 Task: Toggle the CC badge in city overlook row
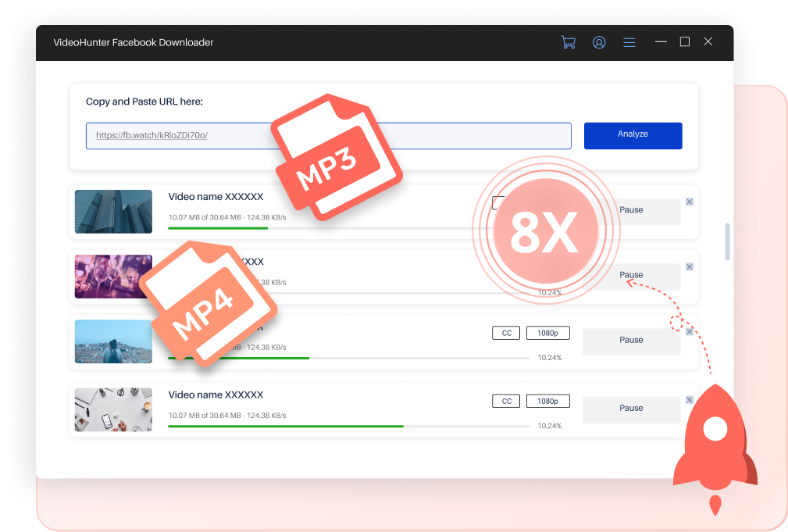click(x=506, y=333)
